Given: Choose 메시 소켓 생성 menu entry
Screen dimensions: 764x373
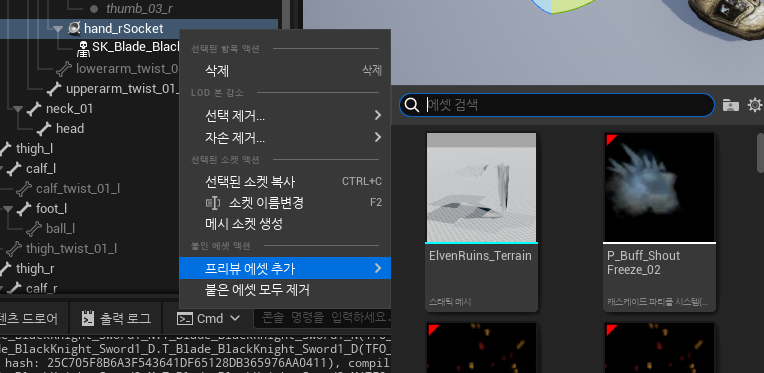Looking at the screenshot, I should 285,224.
